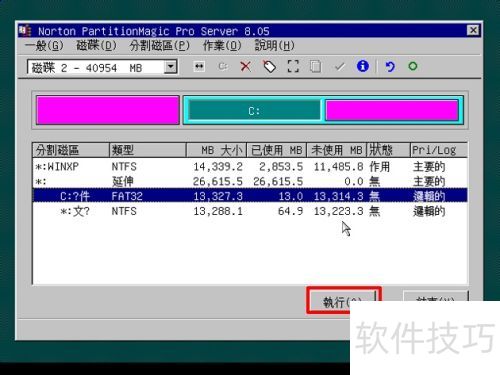
Task: Click the copy partition toolbar icon
Action: point(315,67)
